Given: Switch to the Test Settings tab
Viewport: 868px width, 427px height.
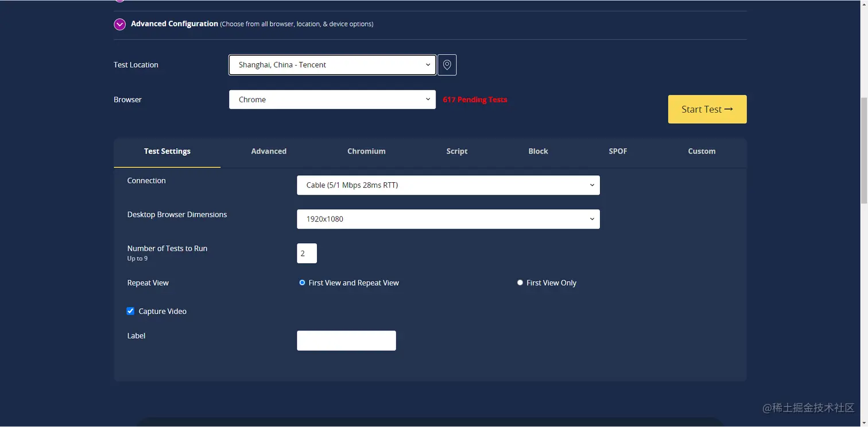Looking at the screenshot, I should click(167, 151).
